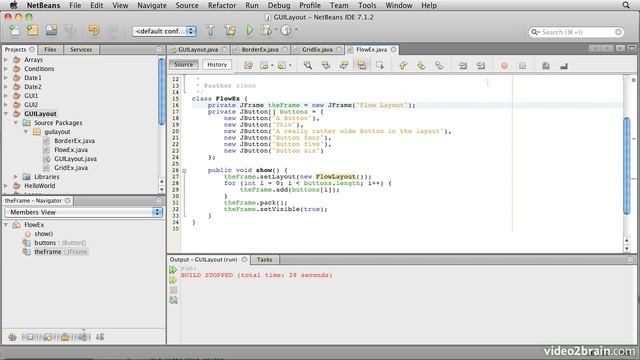
Task: Click the Find Selection magnifier icon
Action: pos(308,65)
